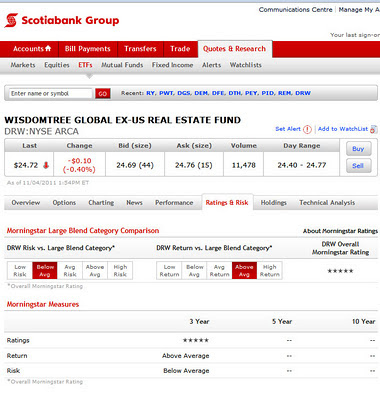Open Bill Payments
Viewport: 380px width, 400px height.
pyautogui.click(x=88, y=49)
